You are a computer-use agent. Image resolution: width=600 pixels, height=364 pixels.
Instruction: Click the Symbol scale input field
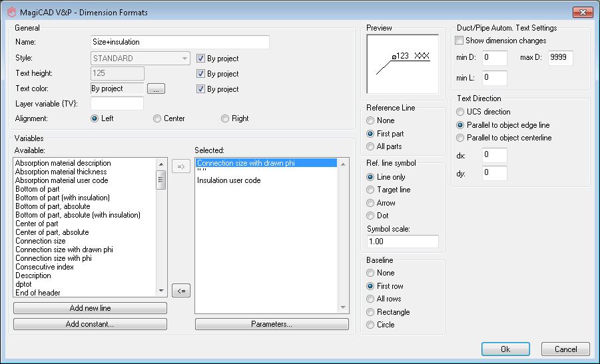click(x=402, y=242)
